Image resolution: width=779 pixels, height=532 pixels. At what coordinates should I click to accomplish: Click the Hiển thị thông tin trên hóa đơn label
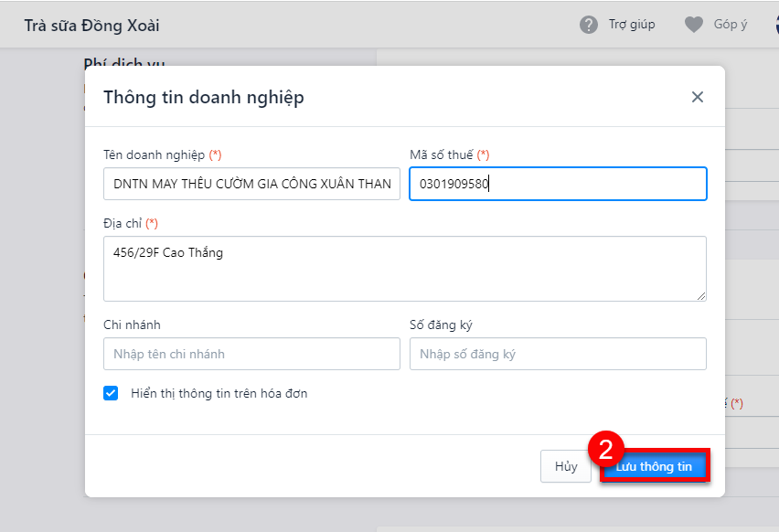pyautogui.click(x=219, y=393)
